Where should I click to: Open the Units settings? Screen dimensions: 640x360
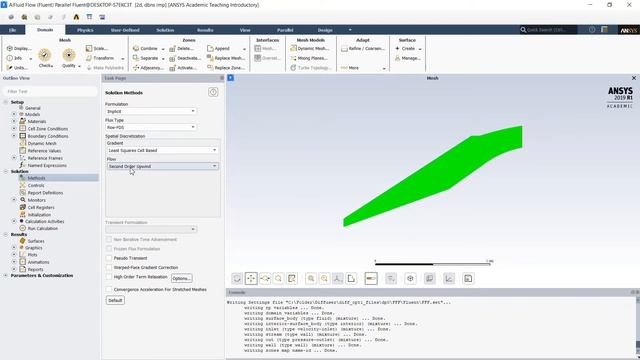(x=17, y=68)
